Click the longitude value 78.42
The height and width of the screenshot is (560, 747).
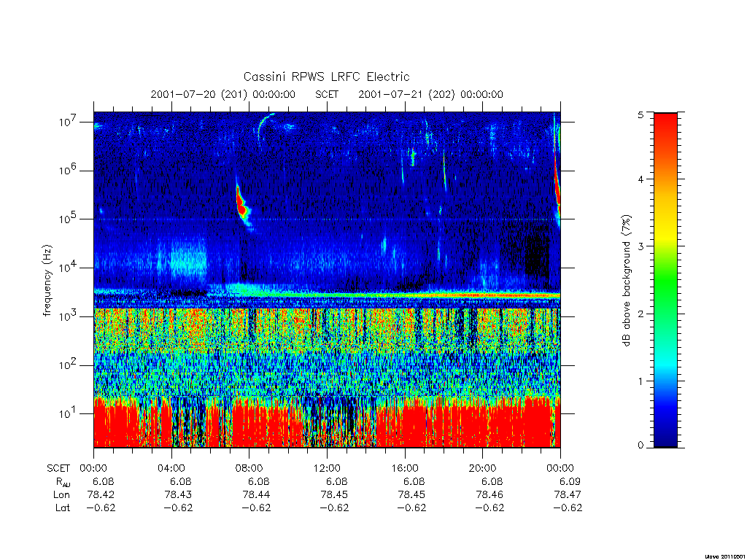[101, 495]
